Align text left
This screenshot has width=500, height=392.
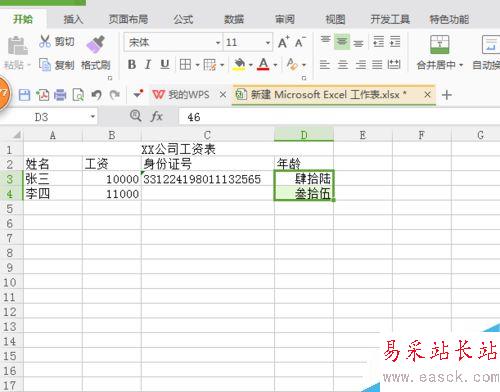(x=325, y=64)
